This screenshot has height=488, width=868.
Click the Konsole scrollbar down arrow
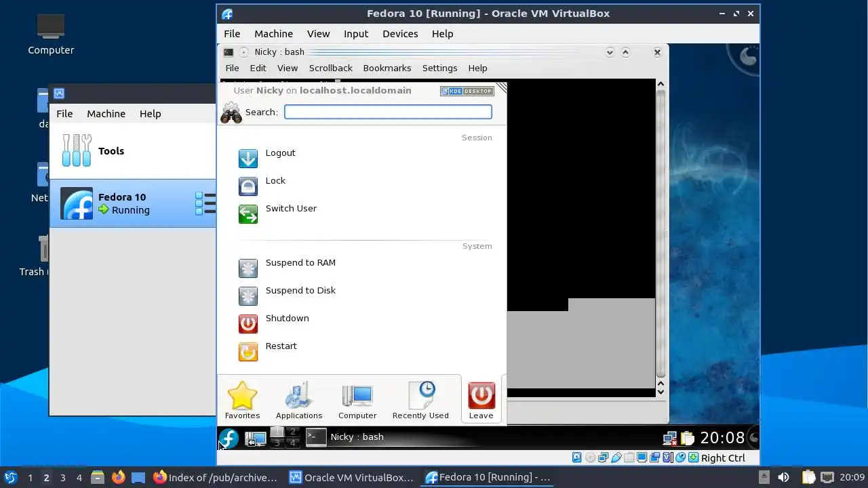click(660, 391)
